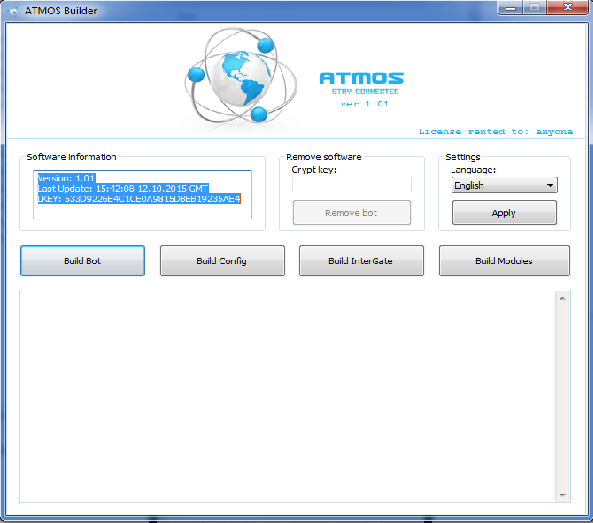Viewport: 593px width, 523px height.
Task: Open the Build Config dialog
Action: pyautogui.click(x=222, y=261)
